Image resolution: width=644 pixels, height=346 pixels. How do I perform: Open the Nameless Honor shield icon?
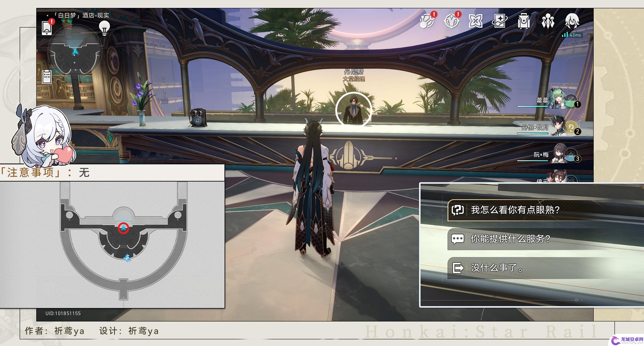tap(451, 21)
